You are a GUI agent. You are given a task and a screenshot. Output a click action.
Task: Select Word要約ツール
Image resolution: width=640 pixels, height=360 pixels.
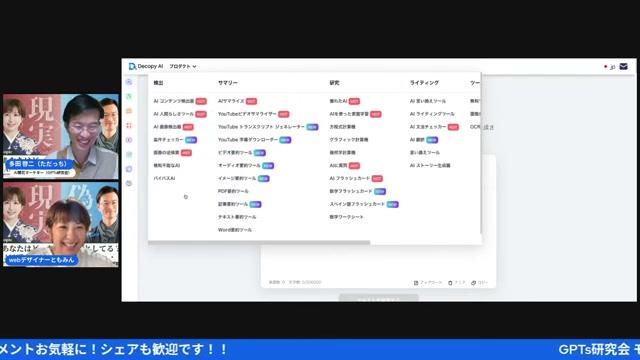(x=235, y=230)
